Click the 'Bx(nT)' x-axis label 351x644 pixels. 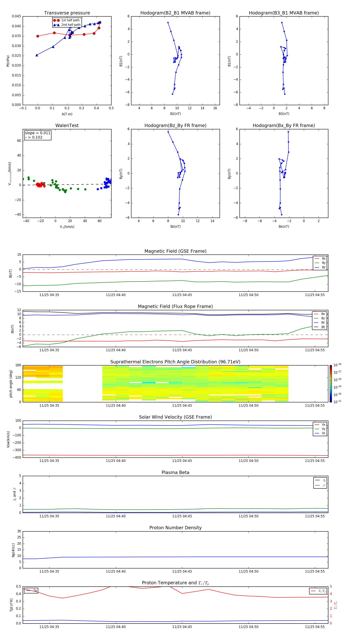tap(284, 227)
